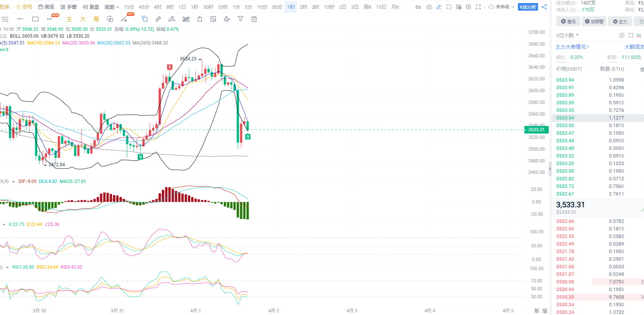This screenshot has height=315, width=644.
Task: Open the more drawing tools (three dots) menu
Action: (50, 19)
